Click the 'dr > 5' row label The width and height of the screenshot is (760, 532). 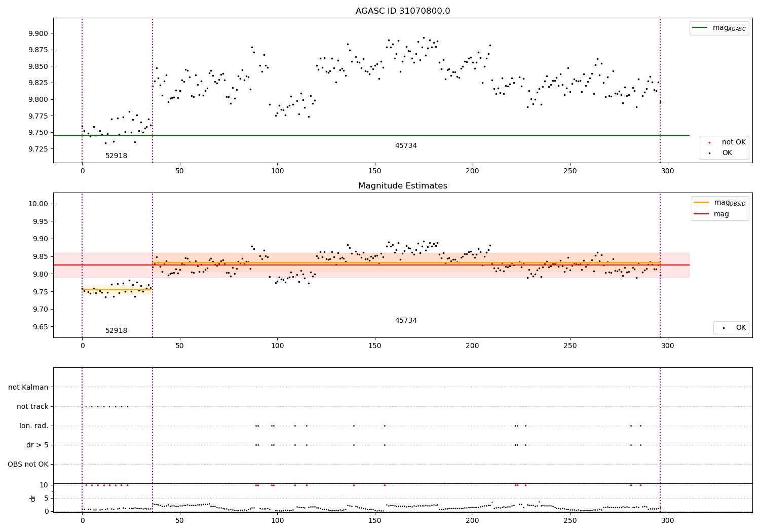click(x=37, y=445)
